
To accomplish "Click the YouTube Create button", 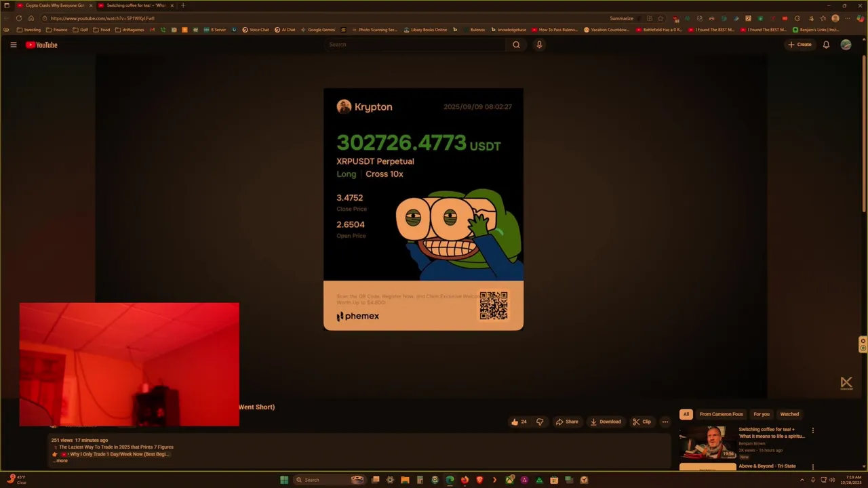I will click(x=800, y=45).
